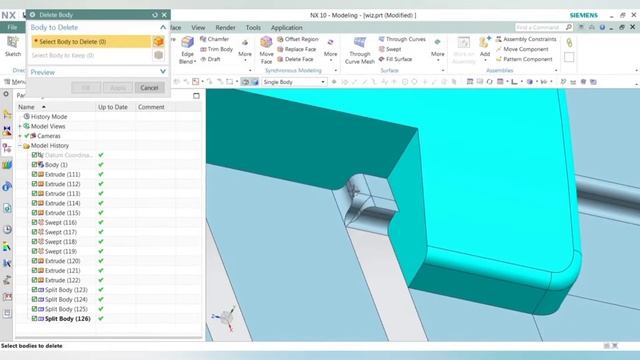
Task: Toggle checkbox for Extrude (113)
Action: (34, 193)
